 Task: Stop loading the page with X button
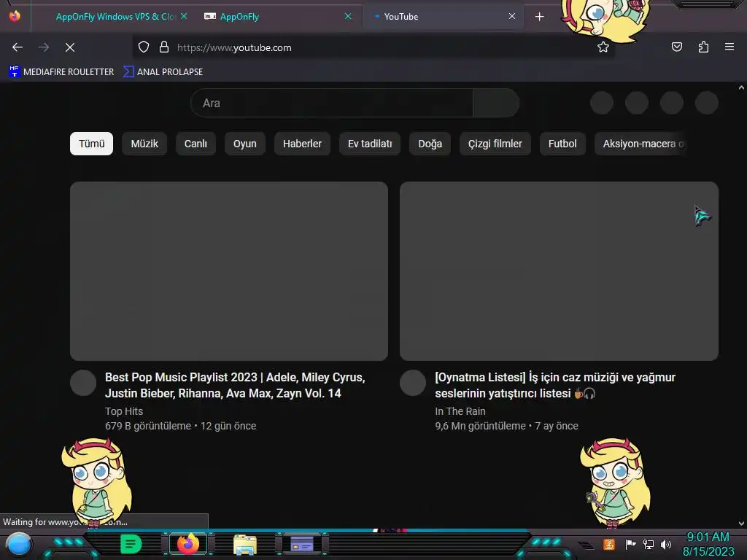[70, 47]
